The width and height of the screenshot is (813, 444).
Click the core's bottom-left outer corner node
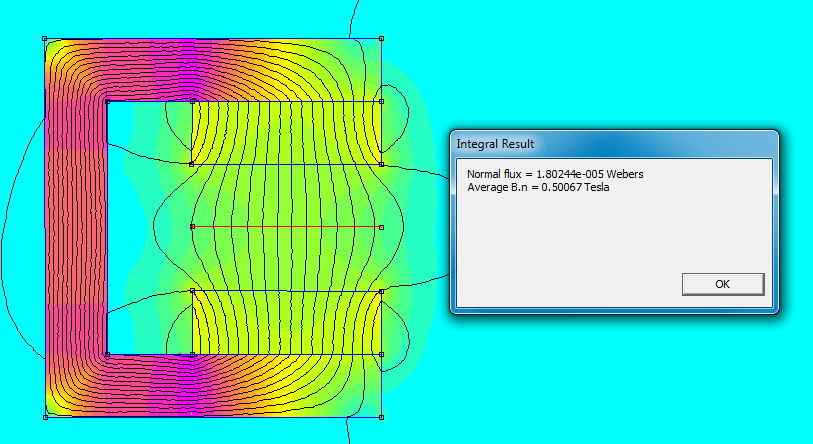coord(45,416)
